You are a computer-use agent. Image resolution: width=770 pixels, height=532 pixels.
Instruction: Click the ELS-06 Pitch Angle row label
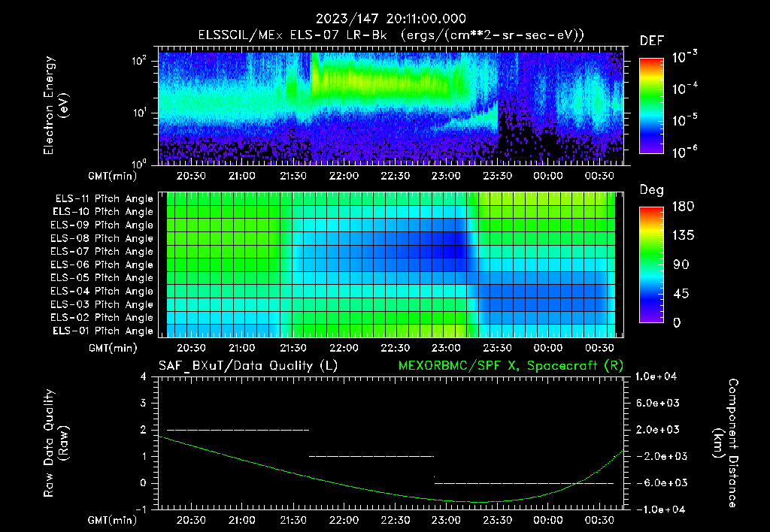[102, 264]
